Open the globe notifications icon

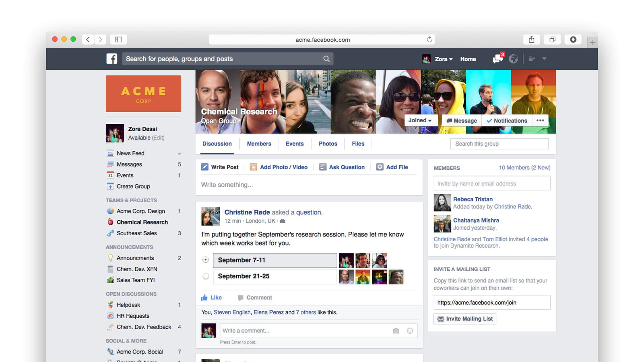(x=513, y=59)
